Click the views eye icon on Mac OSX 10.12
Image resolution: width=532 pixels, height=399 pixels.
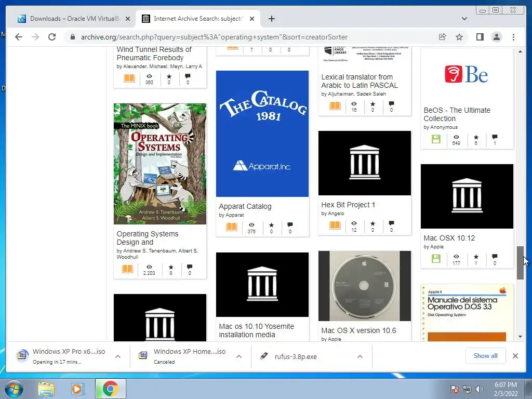(456, 257)
